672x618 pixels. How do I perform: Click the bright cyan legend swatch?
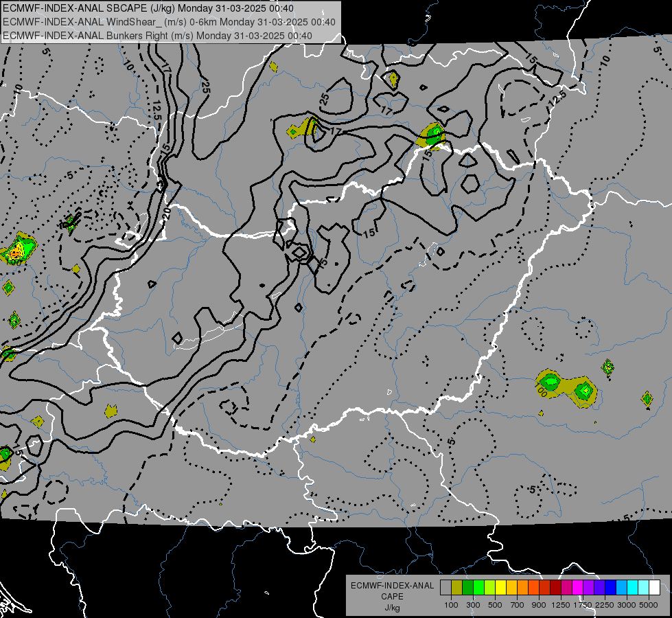632,588
